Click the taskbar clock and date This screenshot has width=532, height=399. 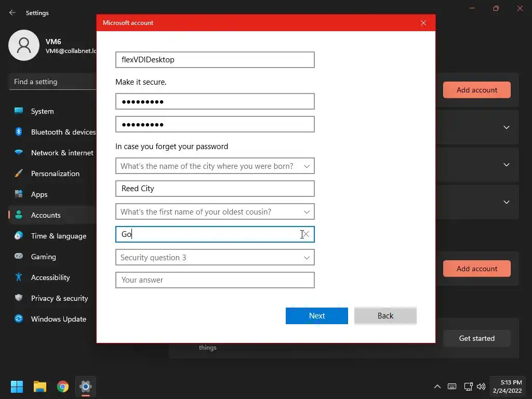[x=507, y=387]
